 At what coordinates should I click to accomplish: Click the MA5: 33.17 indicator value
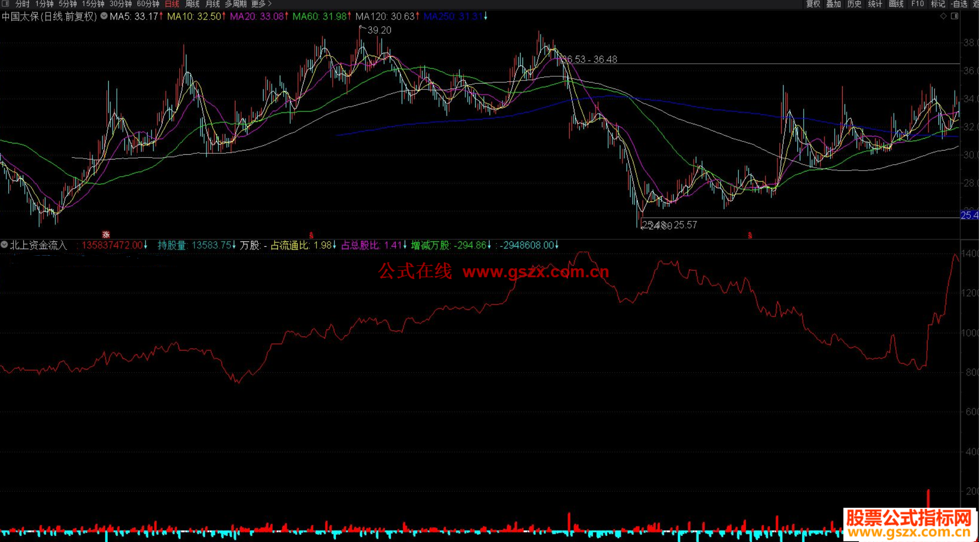tap(136, 16)
